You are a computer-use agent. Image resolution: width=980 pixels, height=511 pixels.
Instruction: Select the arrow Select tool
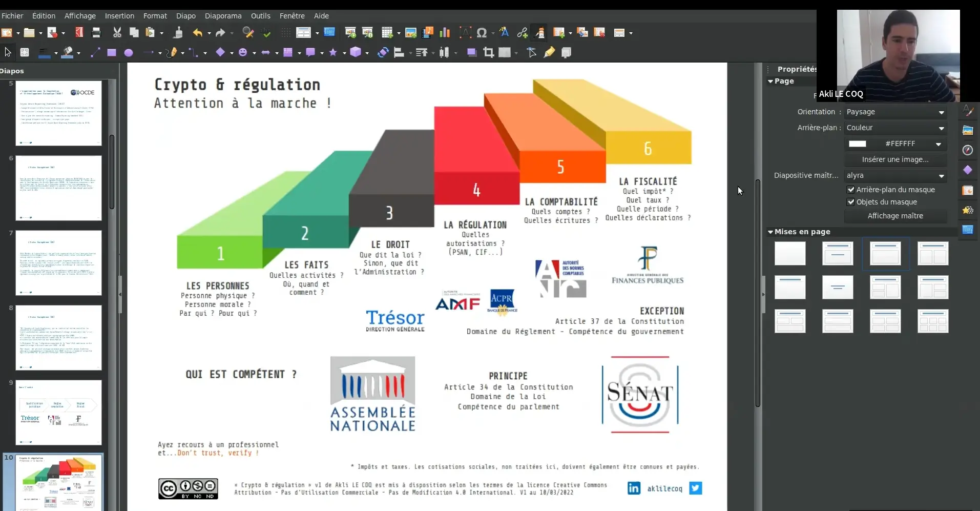pos(8,52)
